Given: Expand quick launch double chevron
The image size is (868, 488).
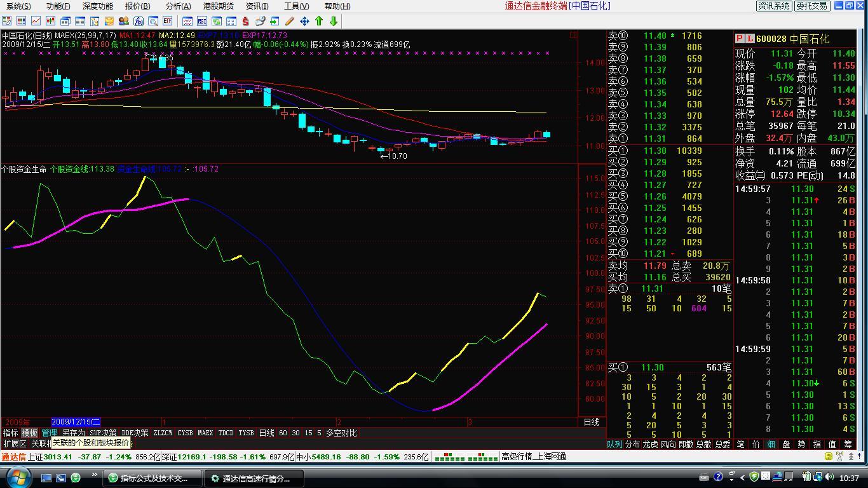Looking at the screenshot, I should coord(95,475).
